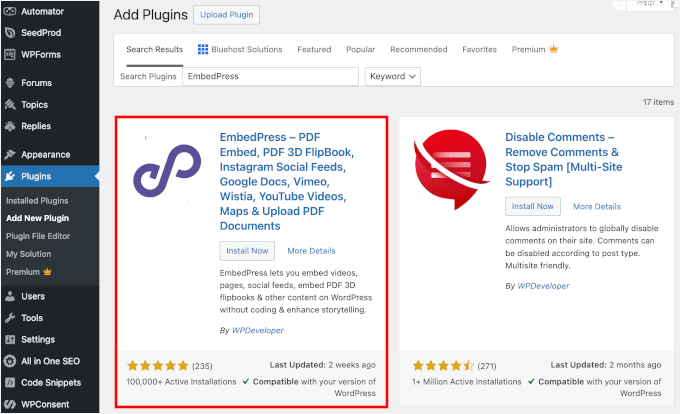Click the Tools wrench icon
Image resolution: width=680 pixels, height=414 pixels.
point(10,318)
